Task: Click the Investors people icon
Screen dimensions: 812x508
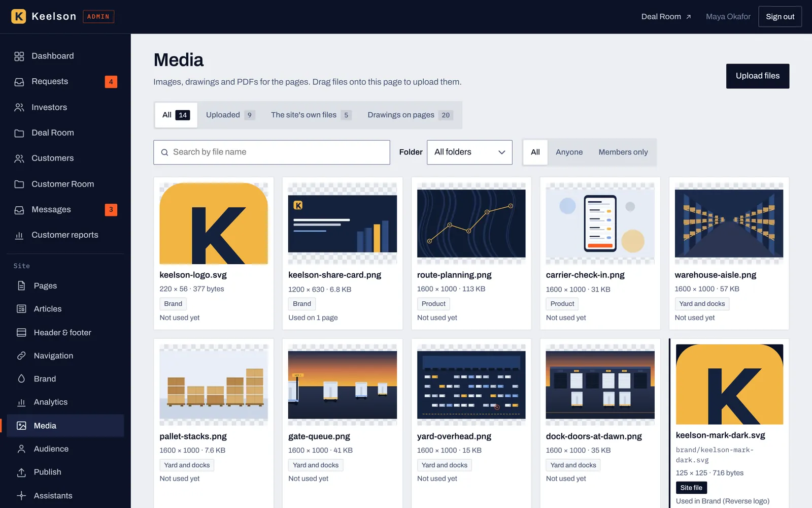Action: click(19, 108)
